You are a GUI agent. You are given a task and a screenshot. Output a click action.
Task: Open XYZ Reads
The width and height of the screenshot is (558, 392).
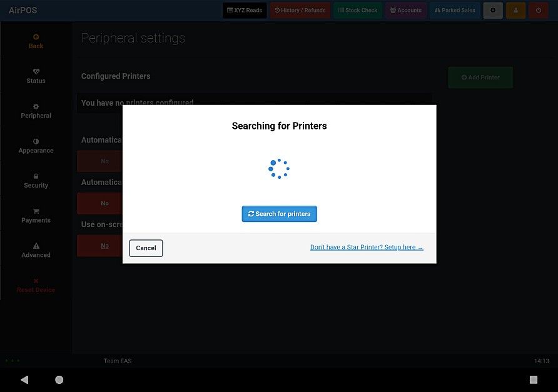point(245,10)
